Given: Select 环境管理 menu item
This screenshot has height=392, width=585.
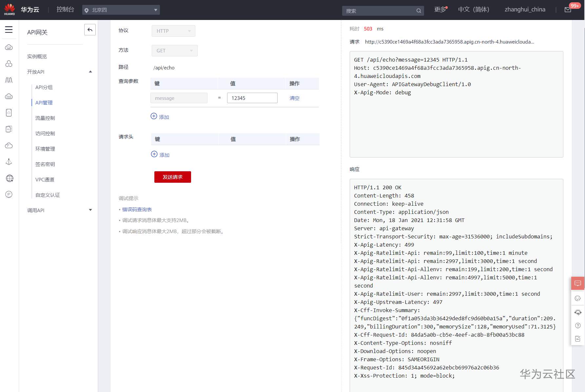Looking at the screenshot, I should pos(45,149).
